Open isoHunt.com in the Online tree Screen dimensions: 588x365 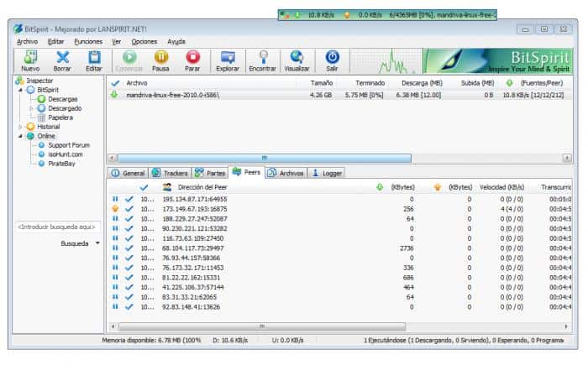coord(66,154)
